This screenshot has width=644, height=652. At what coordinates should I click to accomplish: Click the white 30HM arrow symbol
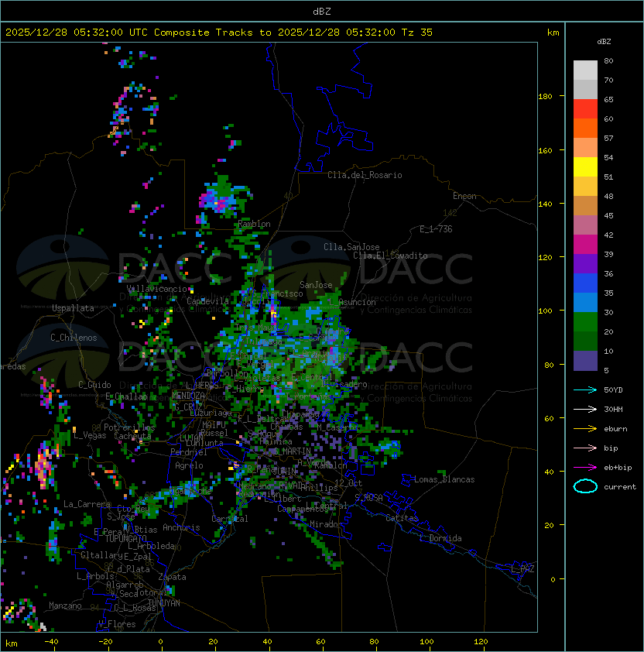[585, 409]
